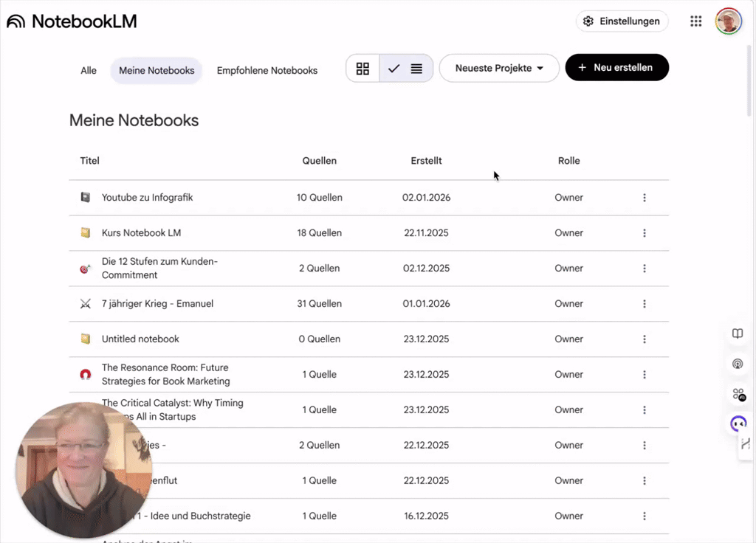The image size is (756, 543).
Task: Open Youtube zu Infografik notebook
Action: click(x=147, y=197)
